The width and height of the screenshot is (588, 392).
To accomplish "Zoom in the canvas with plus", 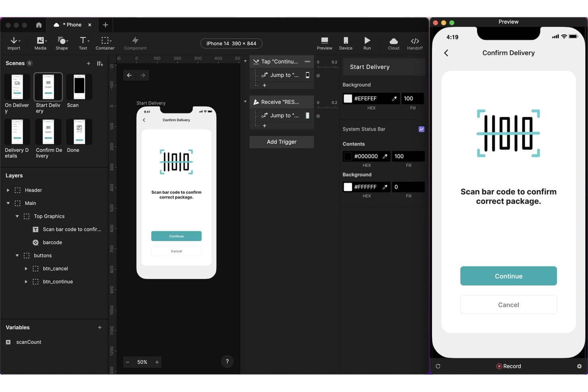I will pos(157,362).
